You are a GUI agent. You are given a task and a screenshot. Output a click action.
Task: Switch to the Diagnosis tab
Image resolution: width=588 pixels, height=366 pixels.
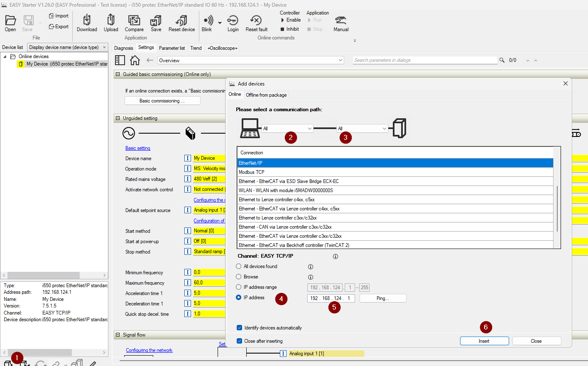124,48
